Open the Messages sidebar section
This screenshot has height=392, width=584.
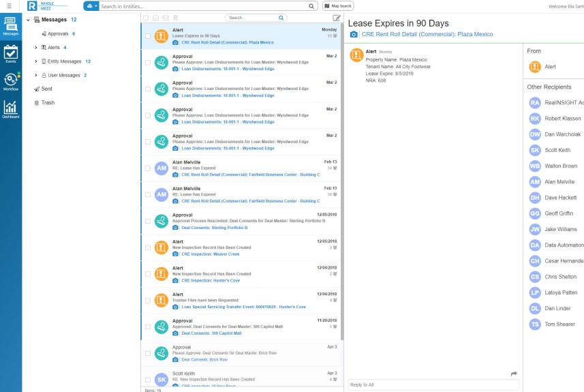(10, 26)
